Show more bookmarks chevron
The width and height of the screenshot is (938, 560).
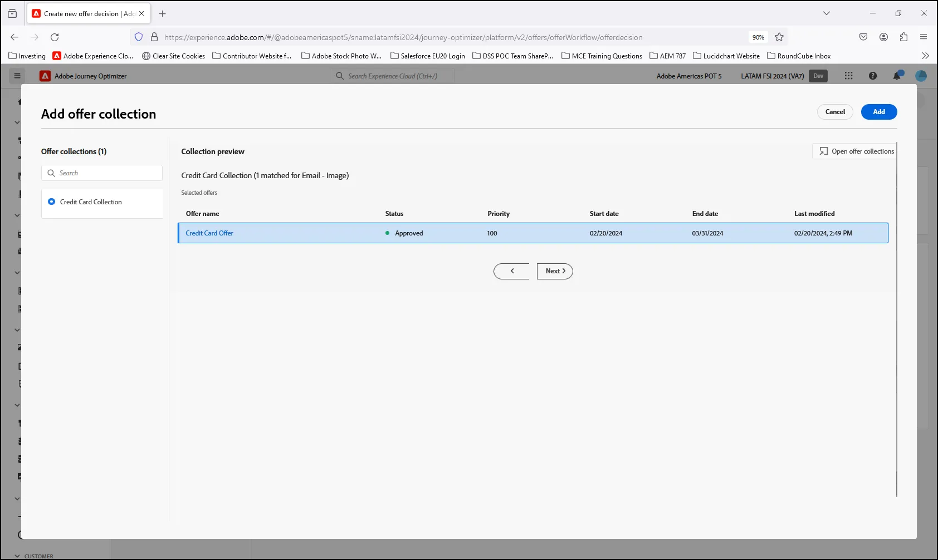point(925,56)
